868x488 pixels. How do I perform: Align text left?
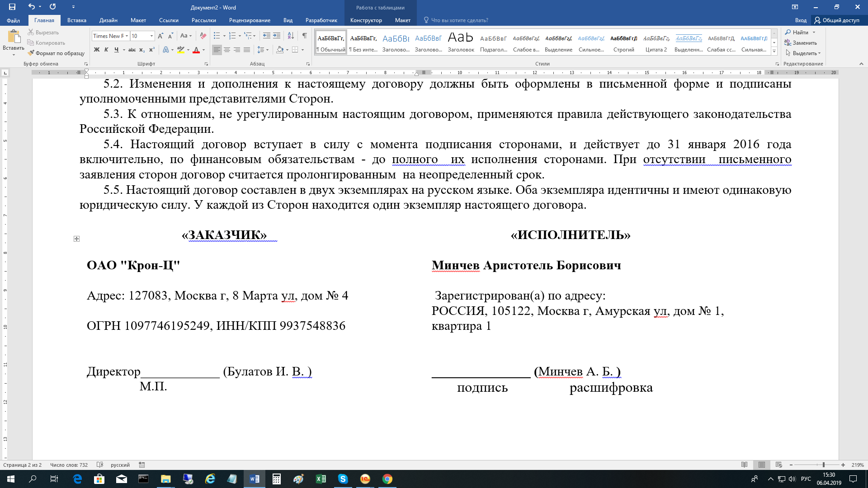coord(217,50)
